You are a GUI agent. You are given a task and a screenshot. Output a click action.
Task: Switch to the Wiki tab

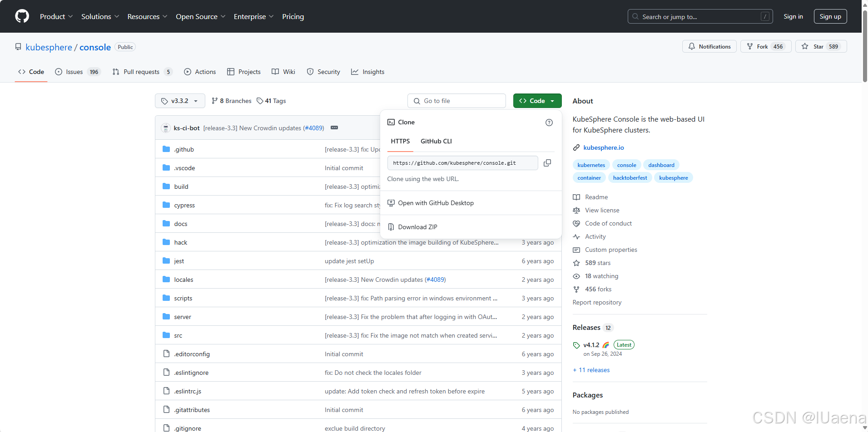click(x=283, y=72)
